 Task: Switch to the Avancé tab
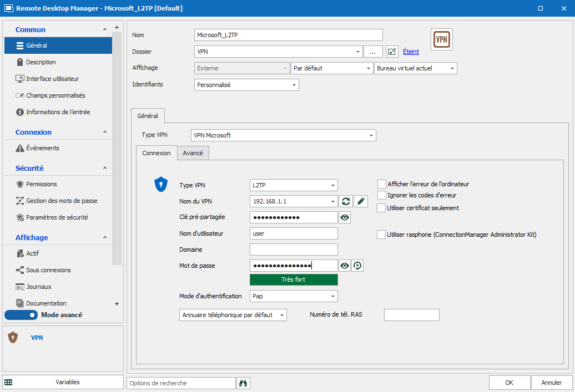pyautogui.click(x=193, y=153)
